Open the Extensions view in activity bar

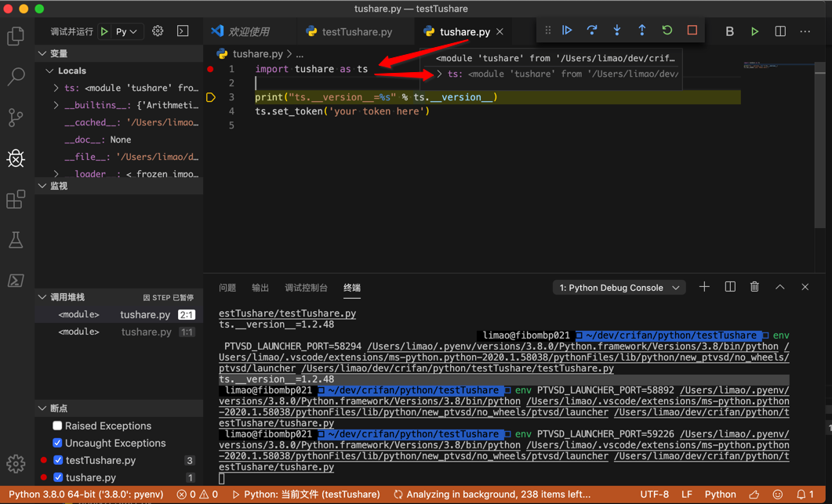(x=16, y=200)
